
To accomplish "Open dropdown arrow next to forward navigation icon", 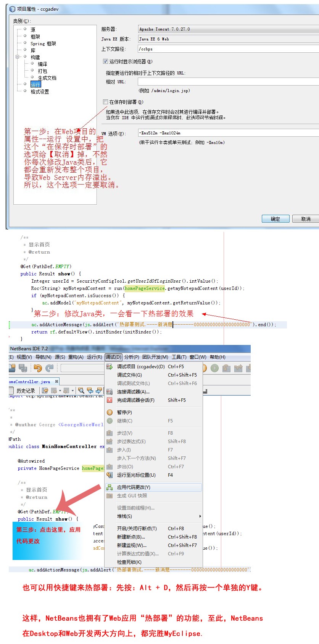I will pos(72,390).
